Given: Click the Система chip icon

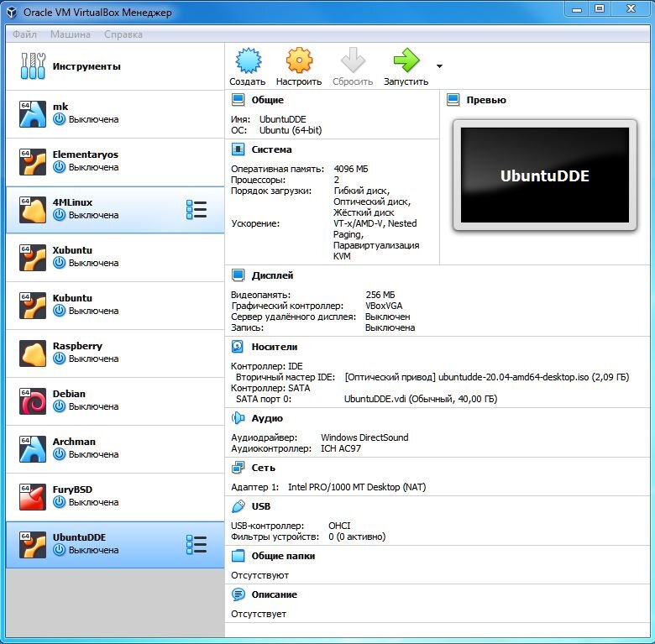Looking at the screenshot, I should [238, 149].
